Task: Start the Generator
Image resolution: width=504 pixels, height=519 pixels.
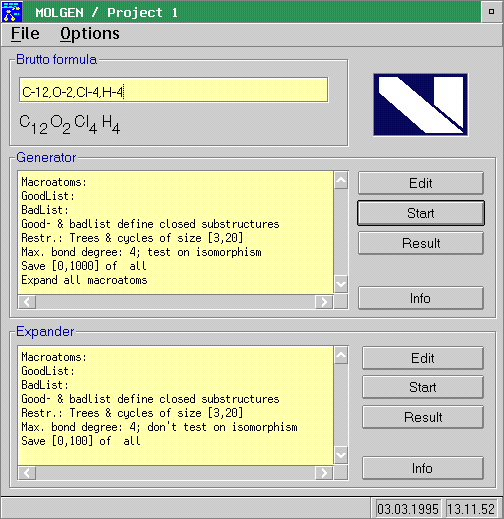Action: coord(421,213)
